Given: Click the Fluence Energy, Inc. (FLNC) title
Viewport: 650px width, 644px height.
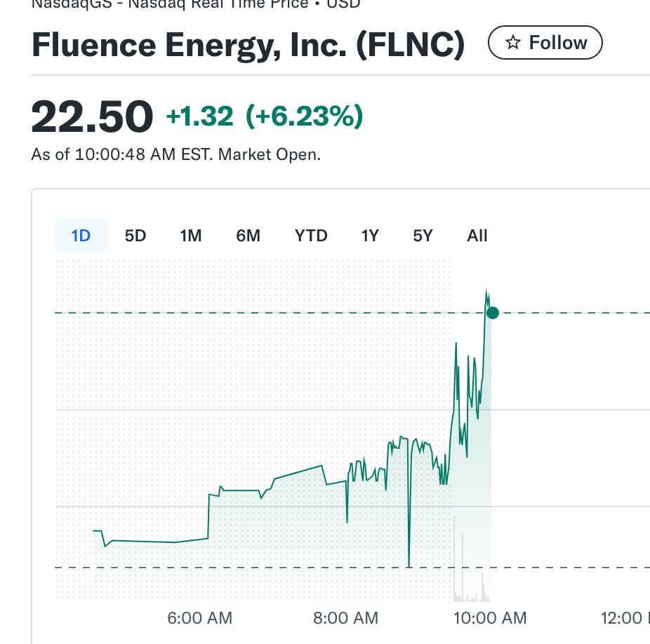Looking at the screenshot, I should coord(248,45).
